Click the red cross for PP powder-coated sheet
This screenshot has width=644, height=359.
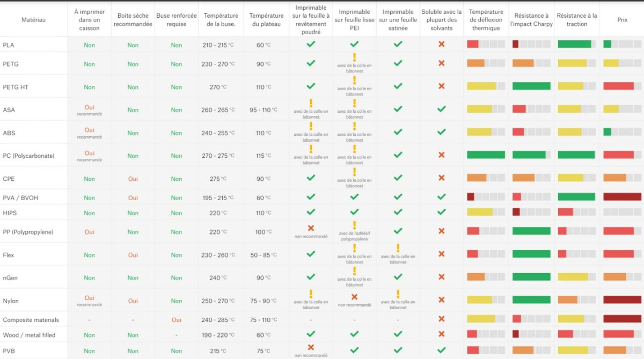pyautogui.click(x=311, y=228)
